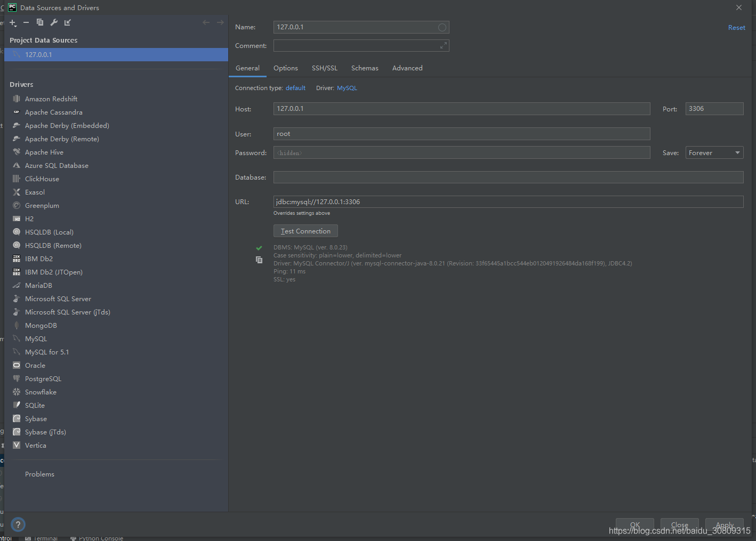Click into the Database input field
This screenshot has width=756, height=541.
point(508,177)
